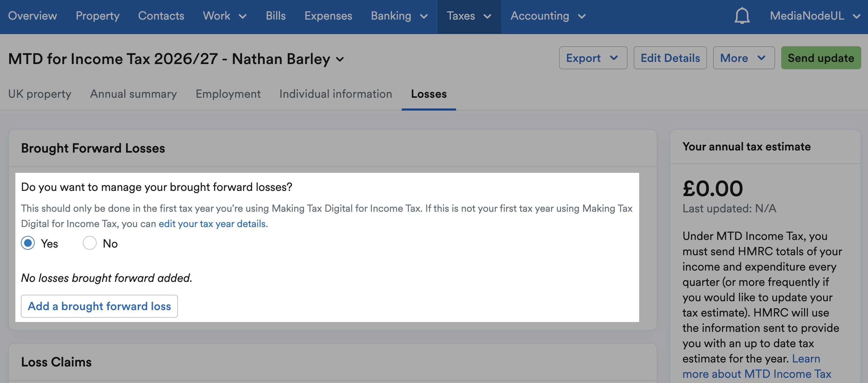The image size is (868, 383).
Task: Open the tax year title dropdown chevron
Action: click(340, 59)
